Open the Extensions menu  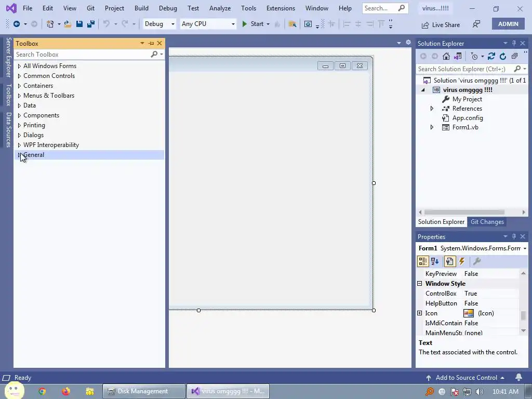pyautogui.click(x=281, y=8)
